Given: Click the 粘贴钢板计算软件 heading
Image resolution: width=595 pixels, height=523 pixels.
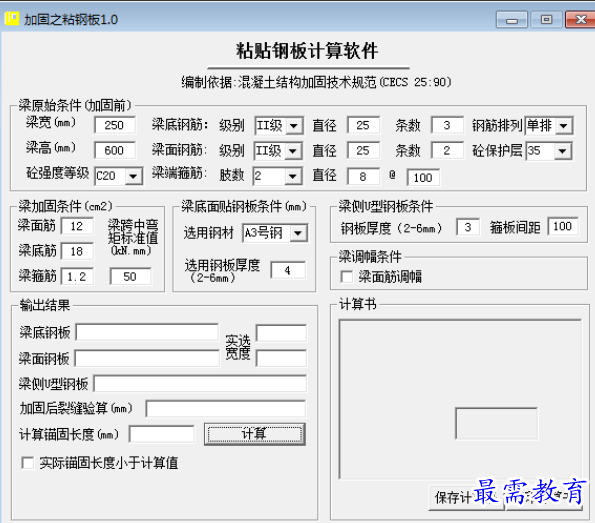Looking at the screenshot, I should point(307,51).
